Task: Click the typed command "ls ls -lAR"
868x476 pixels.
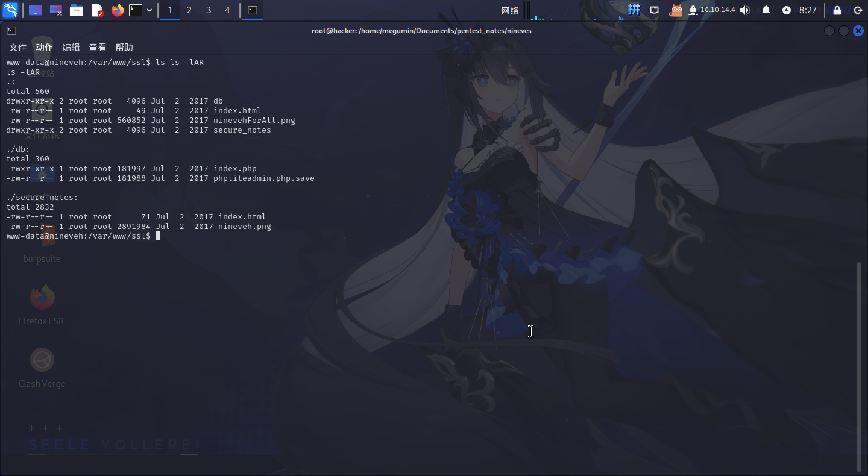Action: point(180,63)
